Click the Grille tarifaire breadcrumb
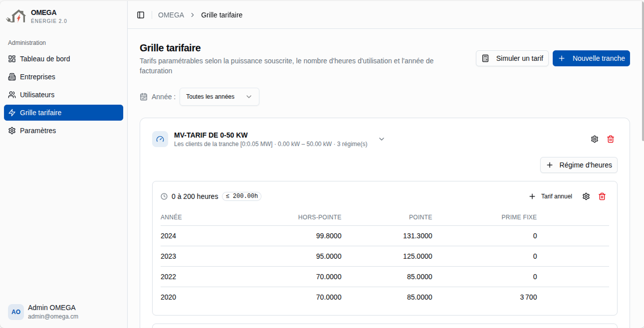Screen dimensions: 644x328 (222, 15)
